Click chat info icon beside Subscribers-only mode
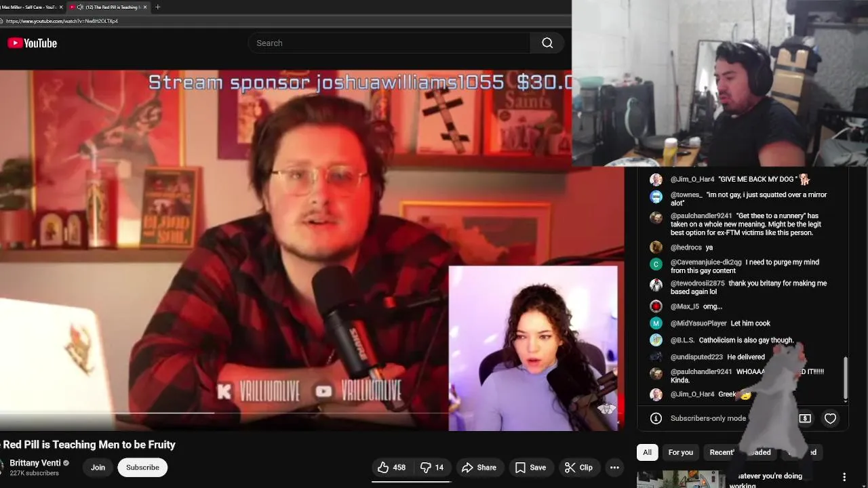The height and width of the screenshot is (488, 868). coord(656,418)
